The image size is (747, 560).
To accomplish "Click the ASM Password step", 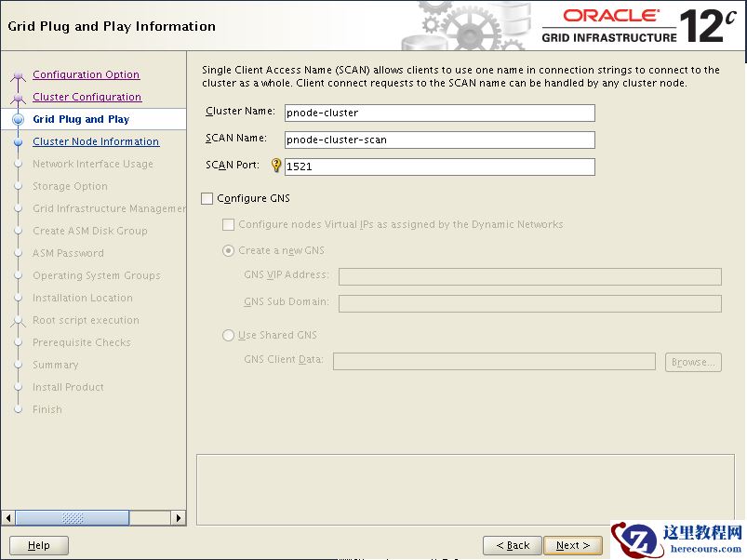I will click(68, 253).
